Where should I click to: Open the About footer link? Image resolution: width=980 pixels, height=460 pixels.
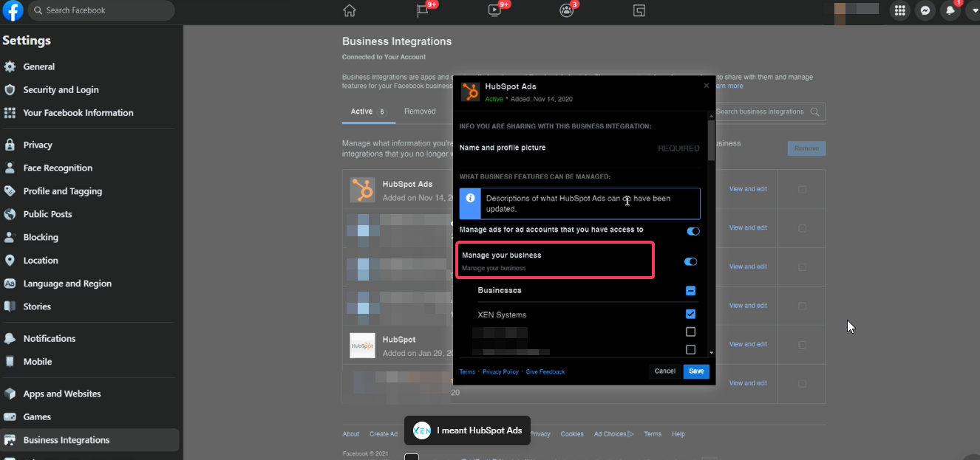[x=351, y=434]
